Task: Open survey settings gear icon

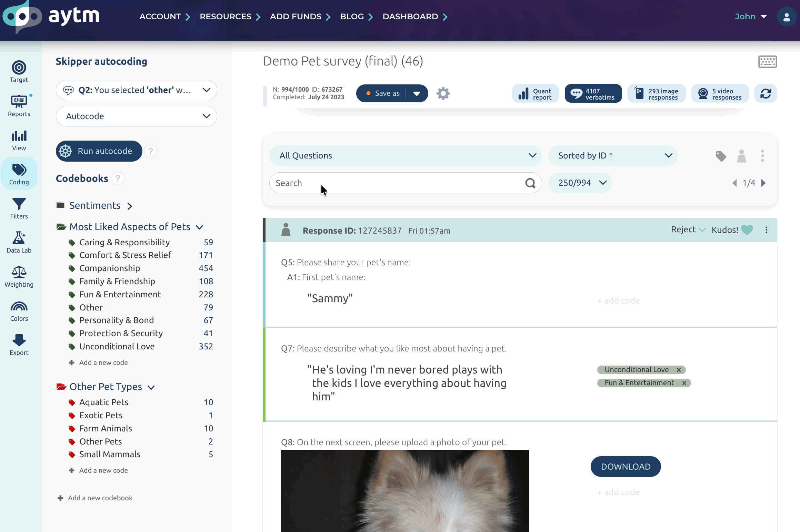Action: point(443,93)
